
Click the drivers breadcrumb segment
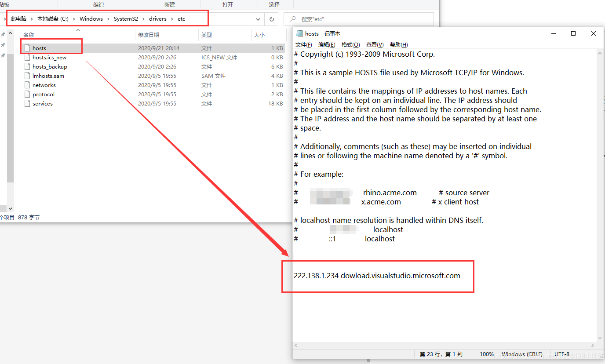[158, 19]
